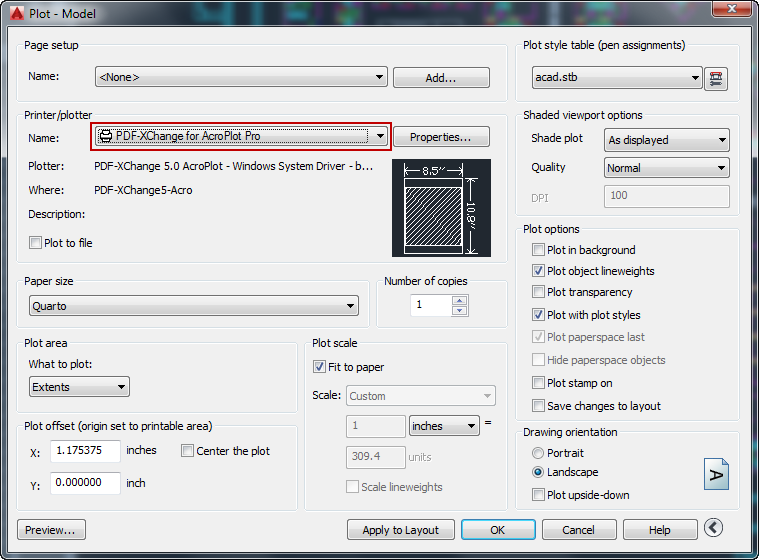Click the scale value 1 field
This screenshot has width=759, height=560.
click(376, 426)
